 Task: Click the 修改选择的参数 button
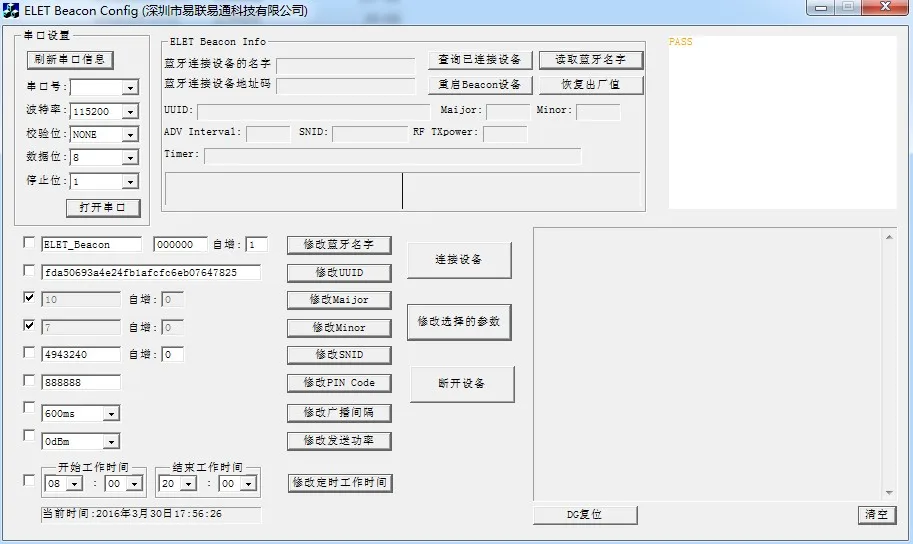(459, 322)
